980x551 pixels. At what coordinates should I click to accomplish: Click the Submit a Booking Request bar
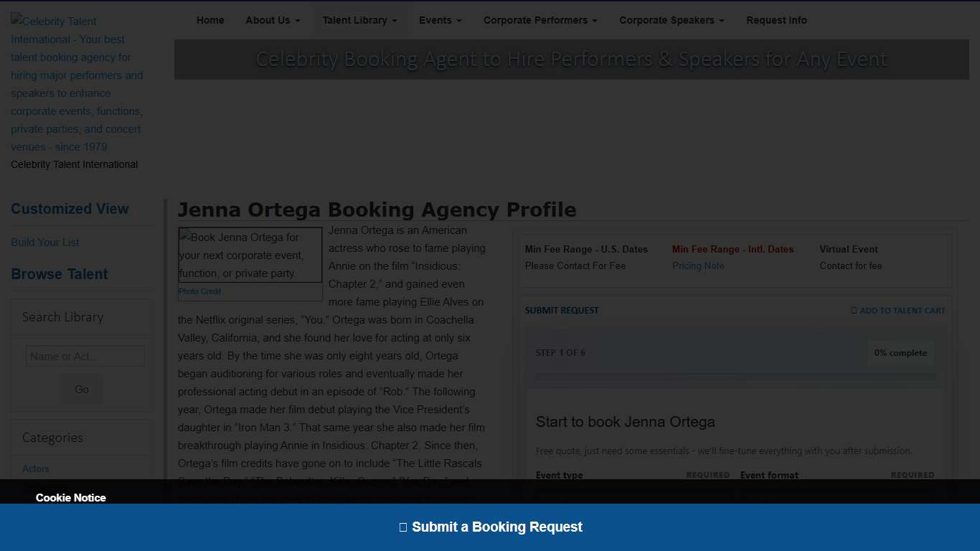coord(490,527)
